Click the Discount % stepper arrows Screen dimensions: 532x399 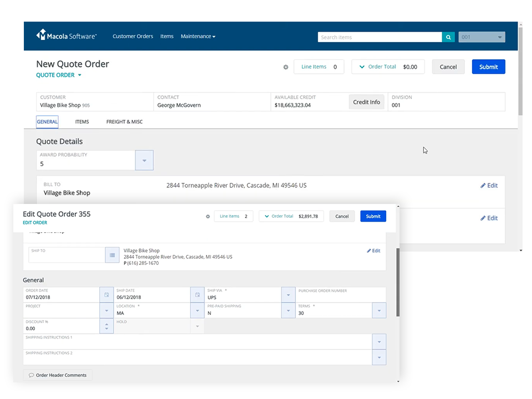click(106, 326)
